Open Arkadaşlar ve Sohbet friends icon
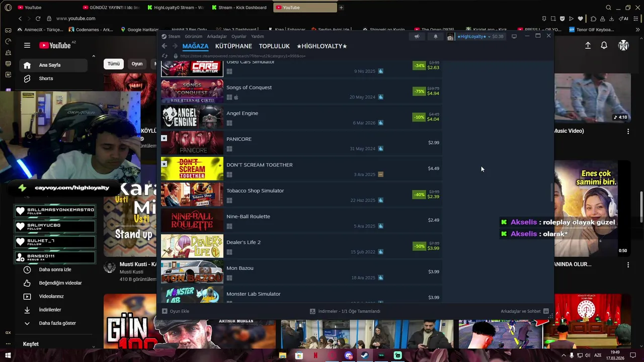Image resolution: width=644 pixels, height=362 pixels. pyautogui.click(x=546, y=311)
